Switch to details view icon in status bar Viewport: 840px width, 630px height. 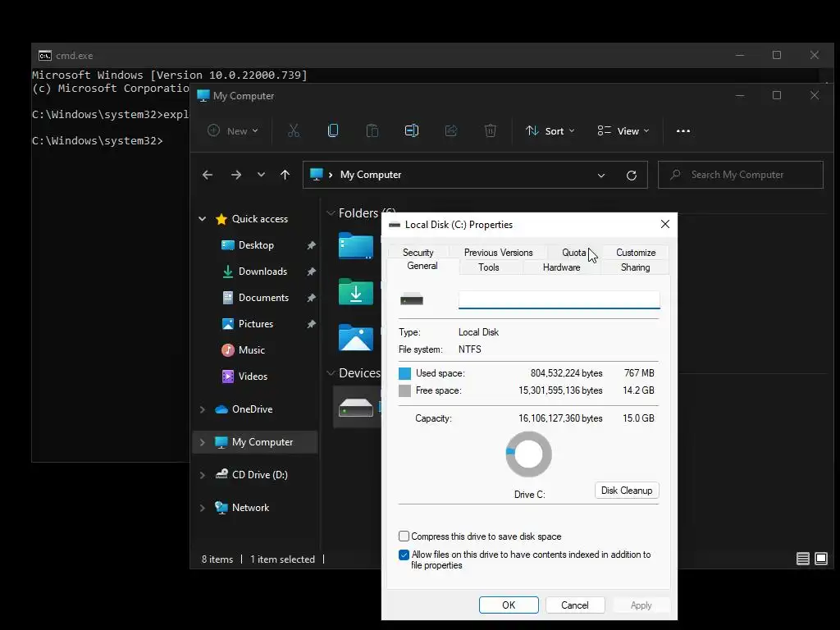click(x=802, y=559)
